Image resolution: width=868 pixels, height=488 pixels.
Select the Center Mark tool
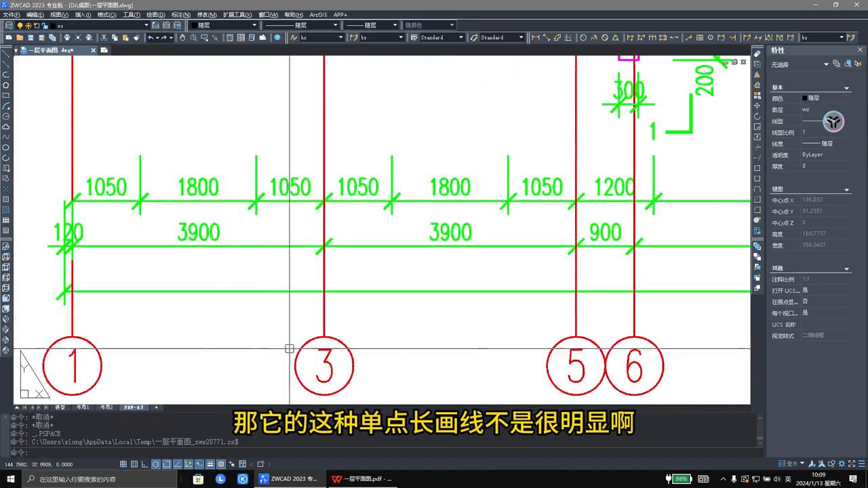710,37
